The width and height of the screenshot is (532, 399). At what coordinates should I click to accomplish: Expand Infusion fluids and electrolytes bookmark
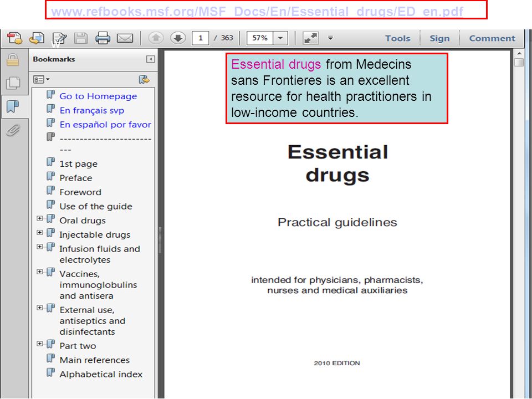point(40,247)
